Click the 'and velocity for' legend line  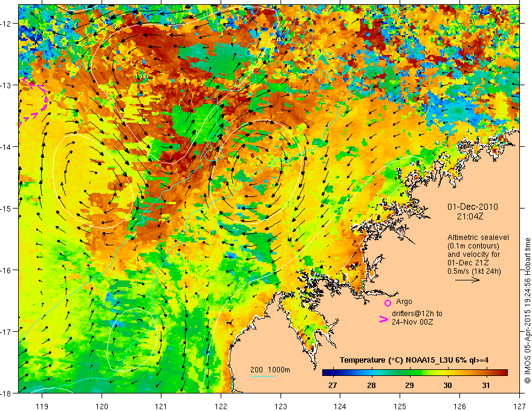(473, 254)
